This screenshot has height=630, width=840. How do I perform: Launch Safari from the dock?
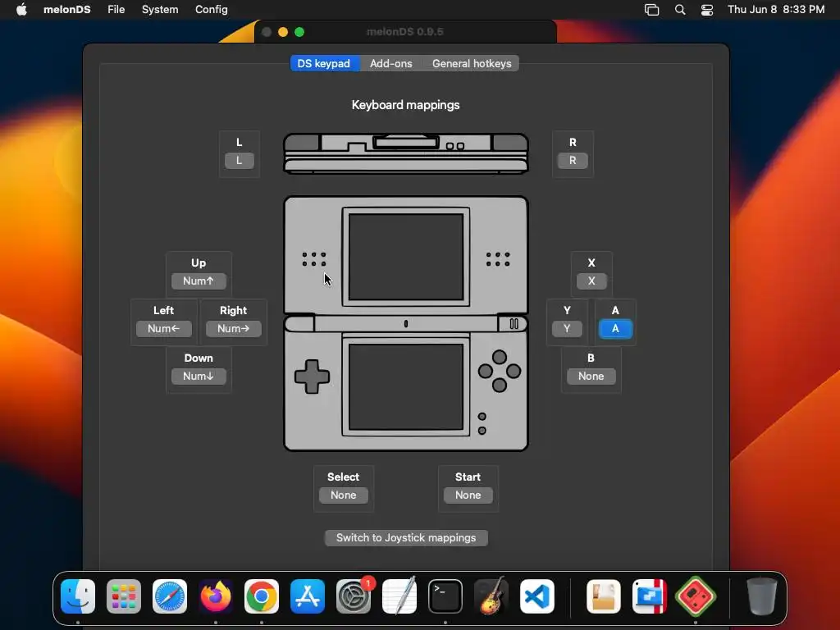[x=170, y=596]
